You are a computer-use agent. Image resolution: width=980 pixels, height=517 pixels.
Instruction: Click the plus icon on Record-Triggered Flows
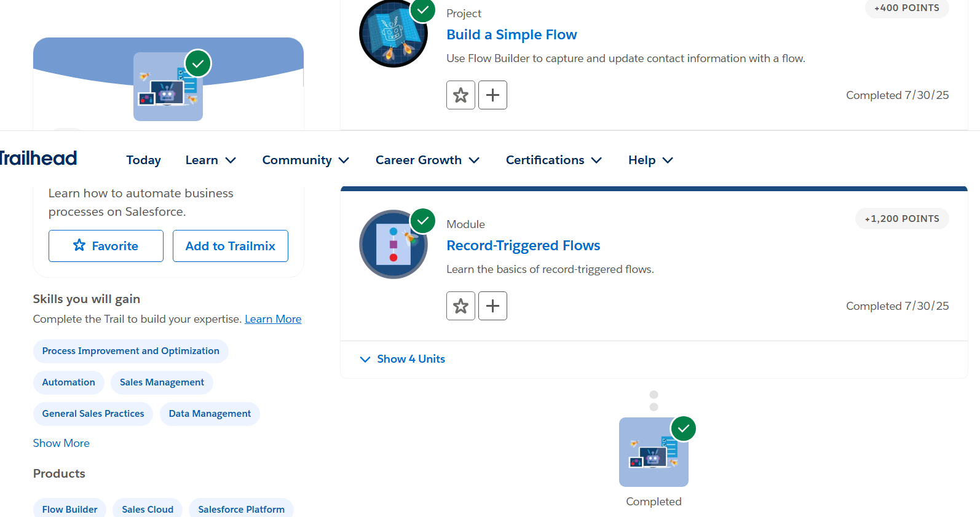point(492,306)
